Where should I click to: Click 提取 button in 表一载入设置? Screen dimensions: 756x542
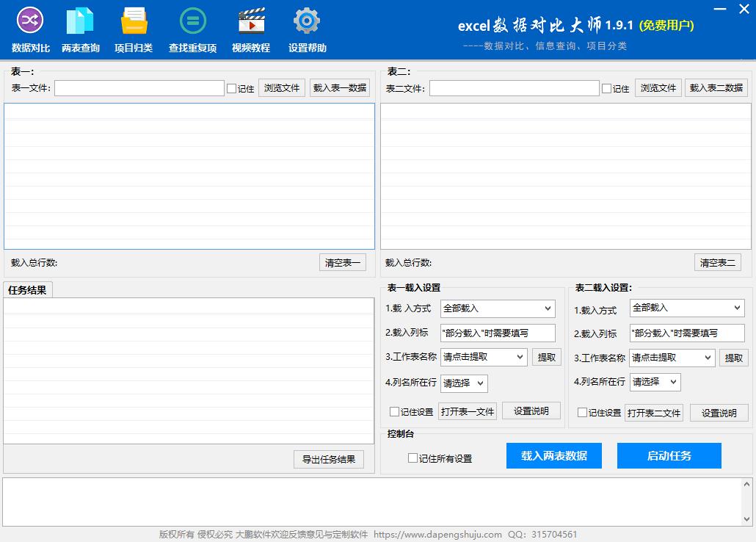546,357
